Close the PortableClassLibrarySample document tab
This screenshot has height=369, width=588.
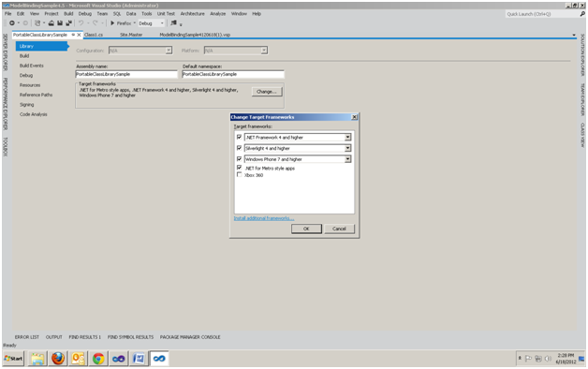(79, 35)
